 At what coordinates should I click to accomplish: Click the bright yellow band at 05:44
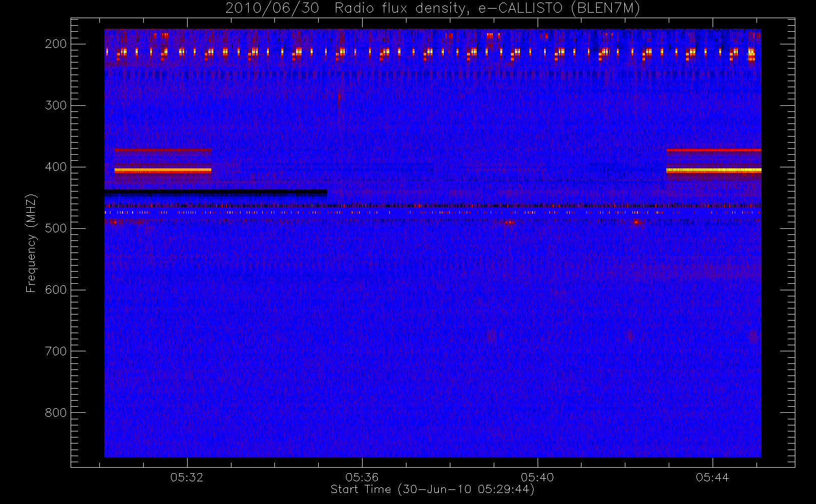pyautogui.click(x=714, y=171)
